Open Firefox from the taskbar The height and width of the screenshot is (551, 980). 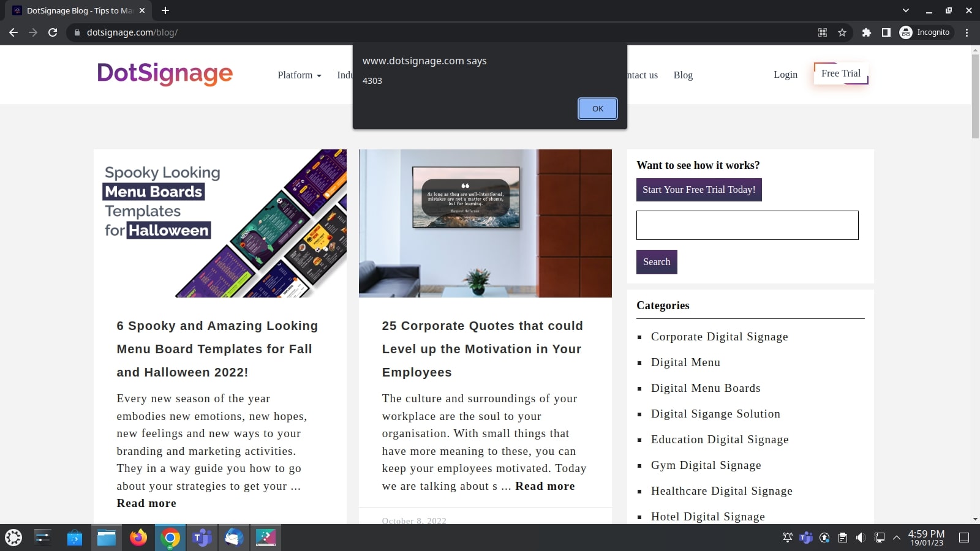tap(138, 538)
